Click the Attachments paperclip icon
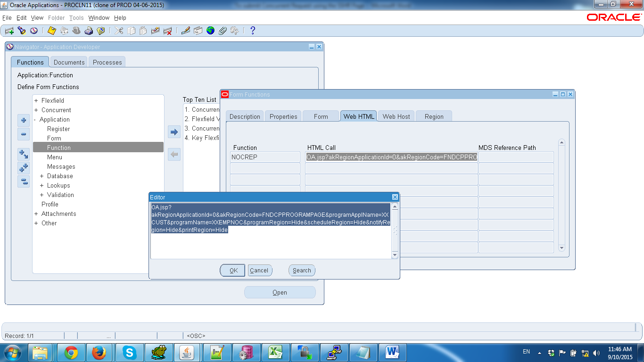Viewport: 644px width, 362px height. 222,31
